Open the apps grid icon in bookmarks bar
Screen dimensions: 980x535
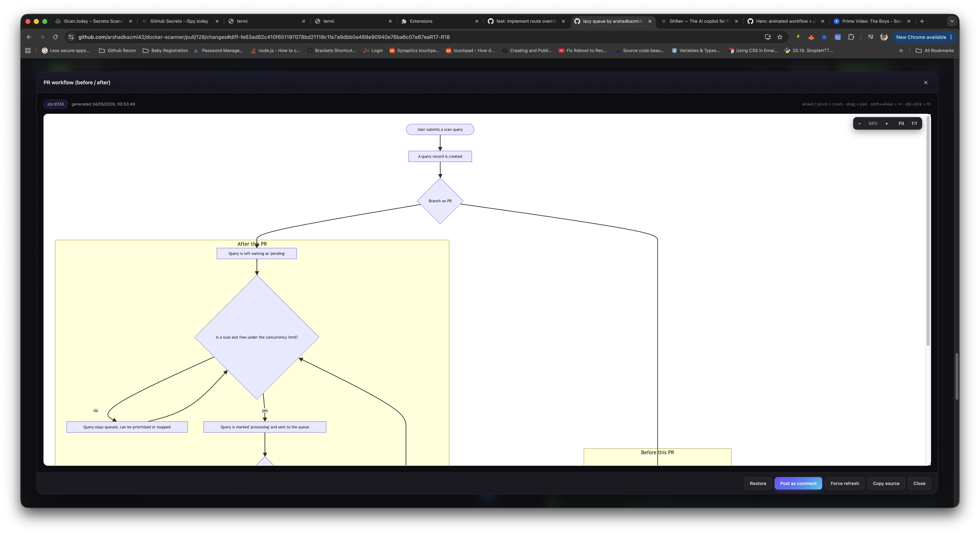pos(28,51)
